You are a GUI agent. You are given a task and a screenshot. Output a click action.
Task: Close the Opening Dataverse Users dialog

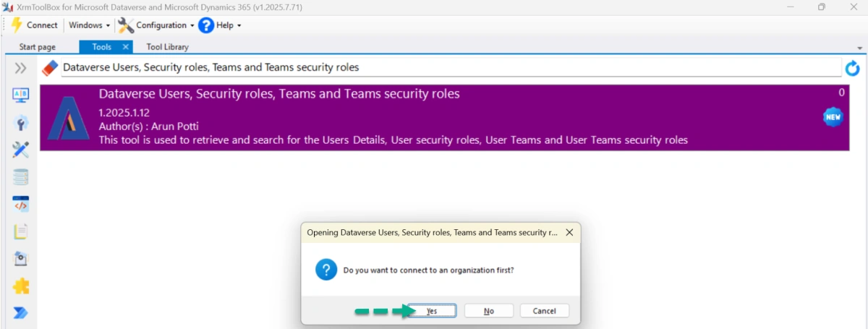569,233
